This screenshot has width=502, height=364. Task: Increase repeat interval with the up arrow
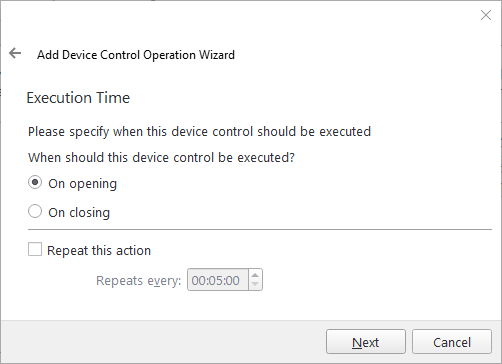[x=255, y=275]
